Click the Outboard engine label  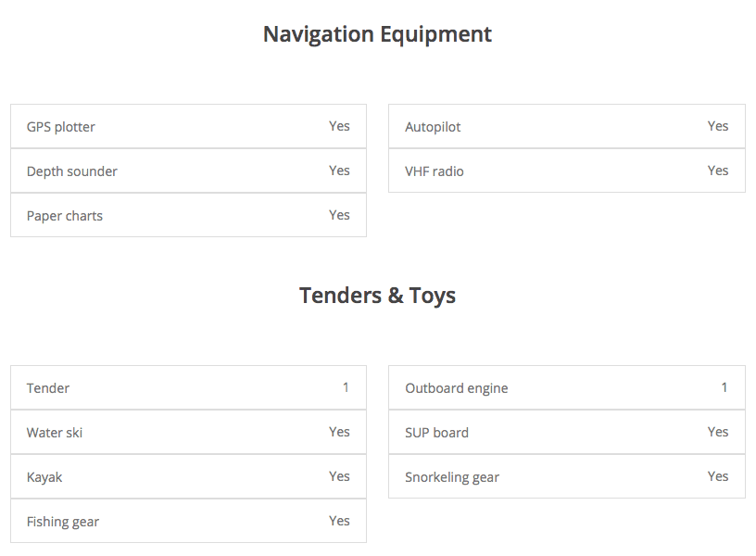tap(456, 388)
